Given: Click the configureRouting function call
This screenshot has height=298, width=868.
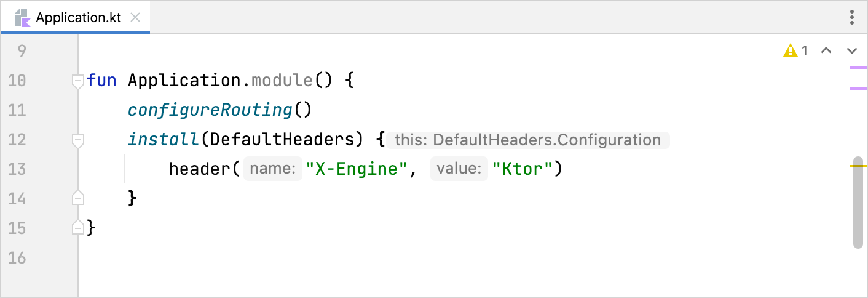Looking at the screenshot, I should click(209, 110).
